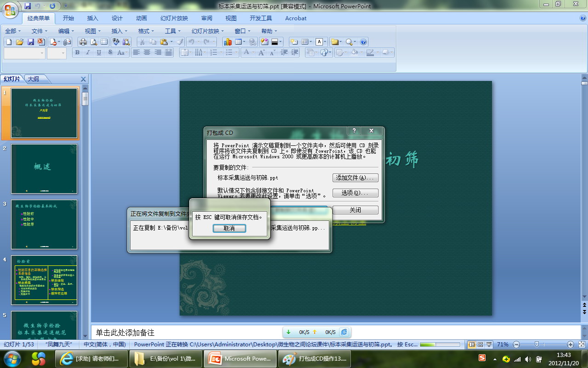Expand the 视图 menu dropdown

[92, 31]
